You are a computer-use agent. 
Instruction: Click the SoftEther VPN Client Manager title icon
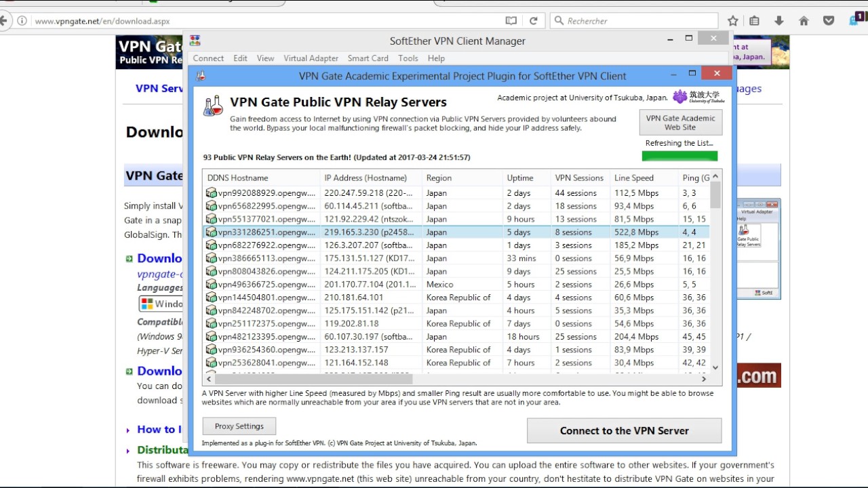click(195, 41)
